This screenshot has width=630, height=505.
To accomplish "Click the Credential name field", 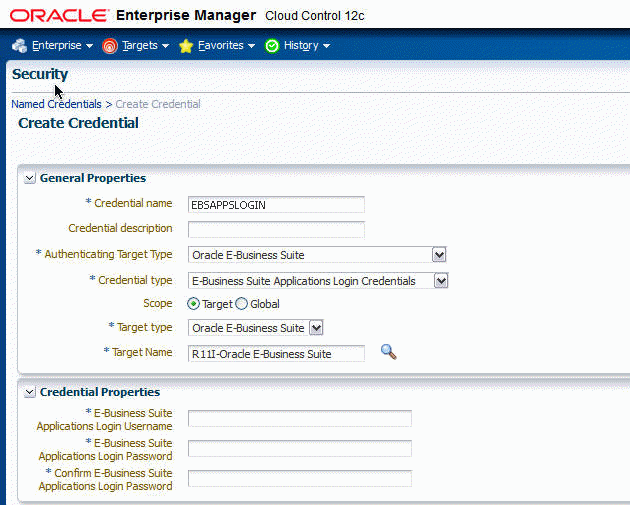I will coord(276,205).
